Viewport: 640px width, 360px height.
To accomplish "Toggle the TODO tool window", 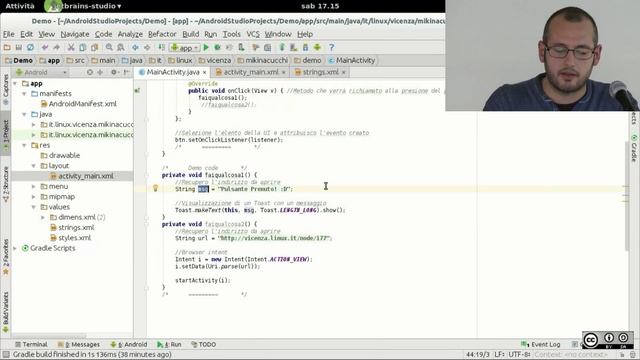I will pyautogui.click(x=203, y=344).
